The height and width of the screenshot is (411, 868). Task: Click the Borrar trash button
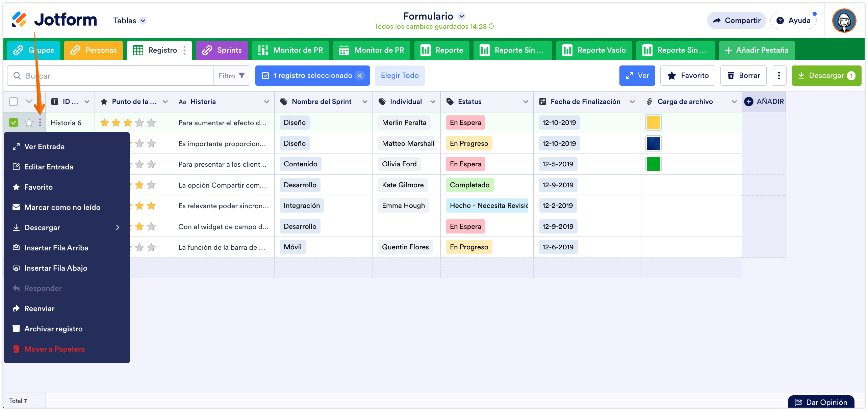(x=743, y=76)
